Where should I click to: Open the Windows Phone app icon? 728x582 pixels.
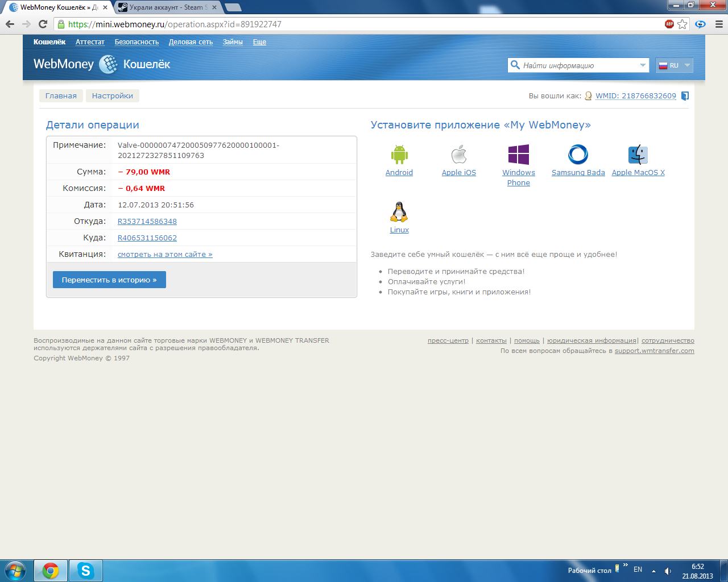pos(519,155)
